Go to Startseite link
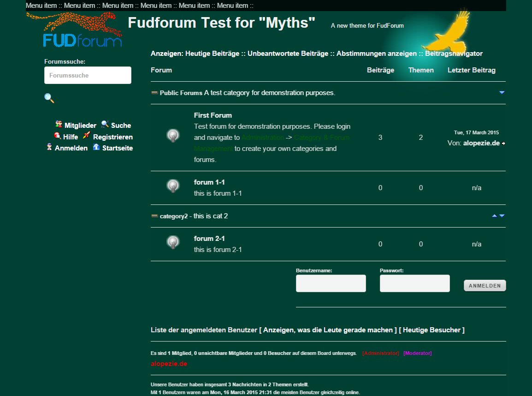 [118, 148]
